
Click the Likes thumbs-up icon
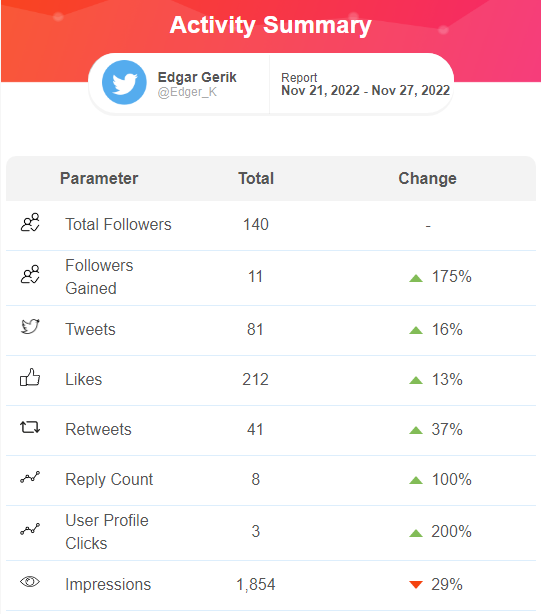point(30,377)
